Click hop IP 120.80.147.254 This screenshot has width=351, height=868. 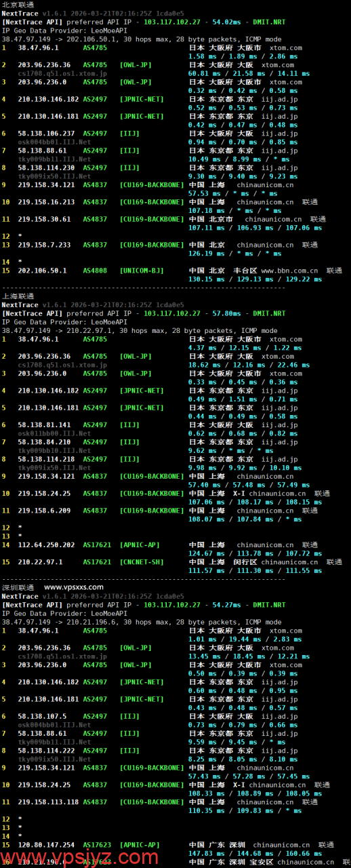[46, 845]
